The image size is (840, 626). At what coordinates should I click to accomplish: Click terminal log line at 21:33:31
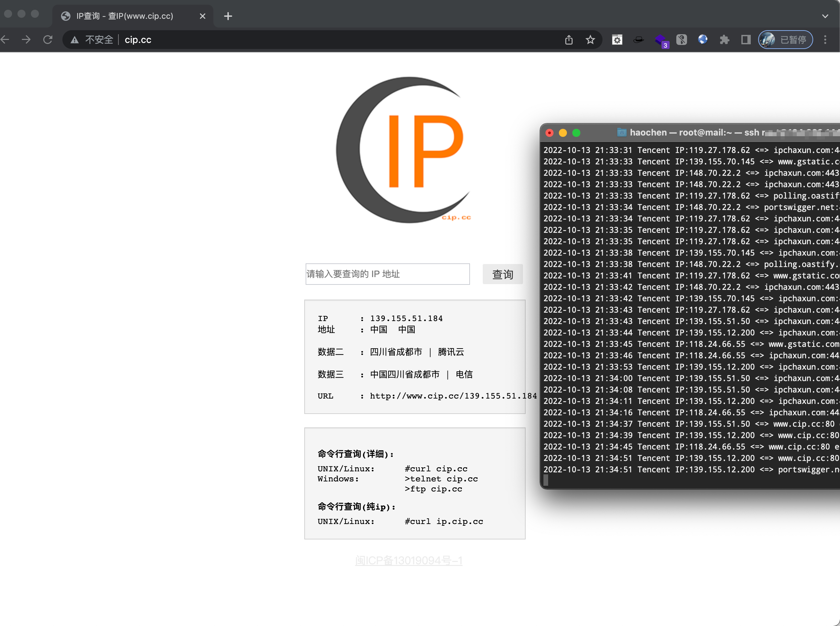pyautogui.click(x=691, y=150)
